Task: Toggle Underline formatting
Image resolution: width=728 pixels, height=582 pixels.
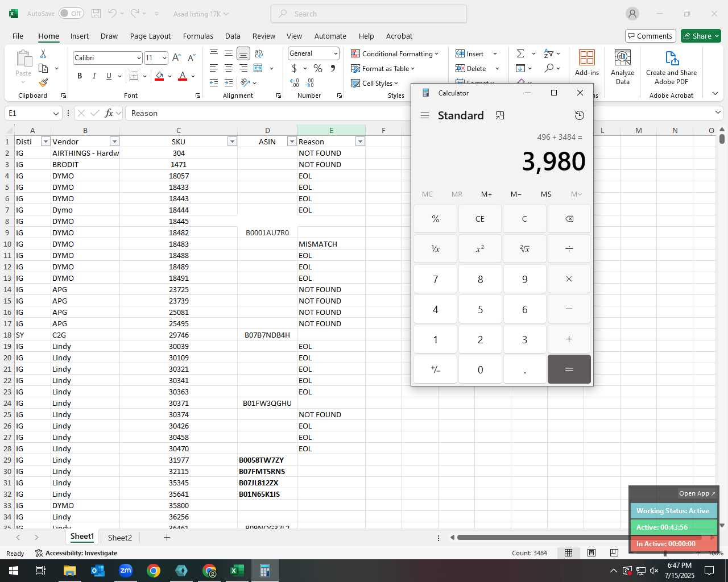Action: [x=109, y=76]
